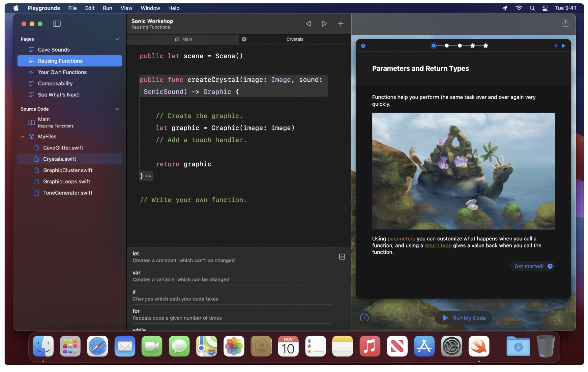Click the next instruction right arrow
Viewport: 588px width, 372px height.
pos(564,46)
